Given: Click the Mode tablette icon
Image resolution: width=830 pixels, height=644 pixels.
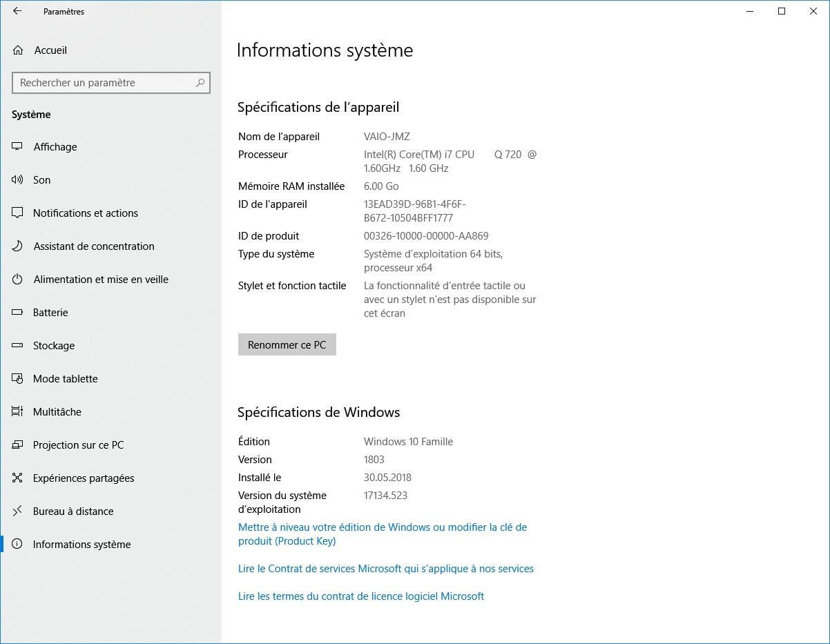Looking at the screenshot, I should 18,379.
